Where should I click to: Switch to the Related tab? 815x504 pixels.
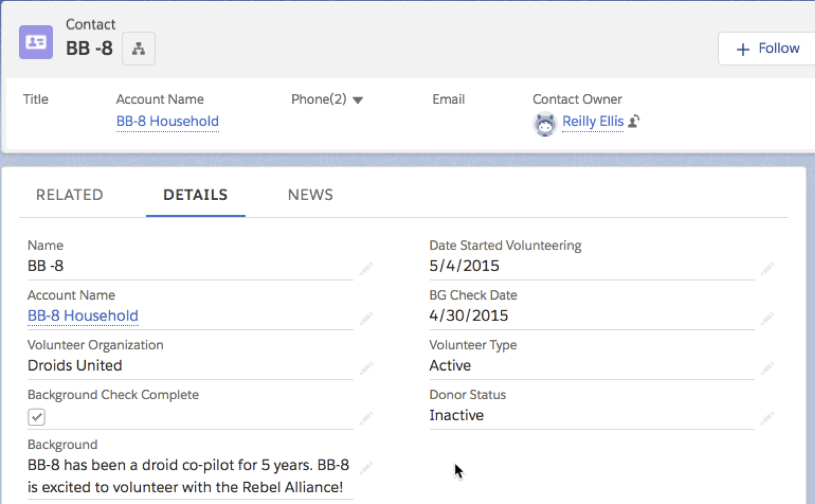[69, 195]
